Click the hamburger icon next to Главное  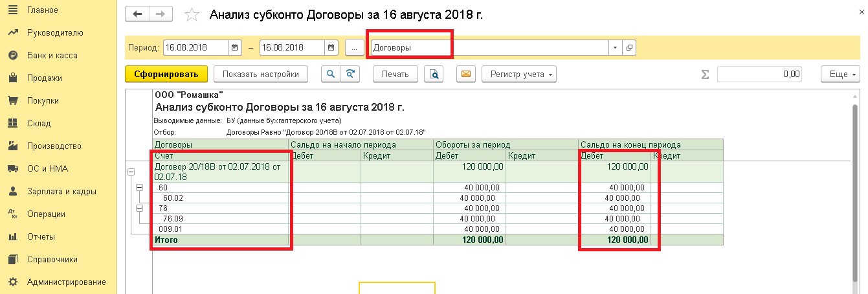click(x=12, y=10)
